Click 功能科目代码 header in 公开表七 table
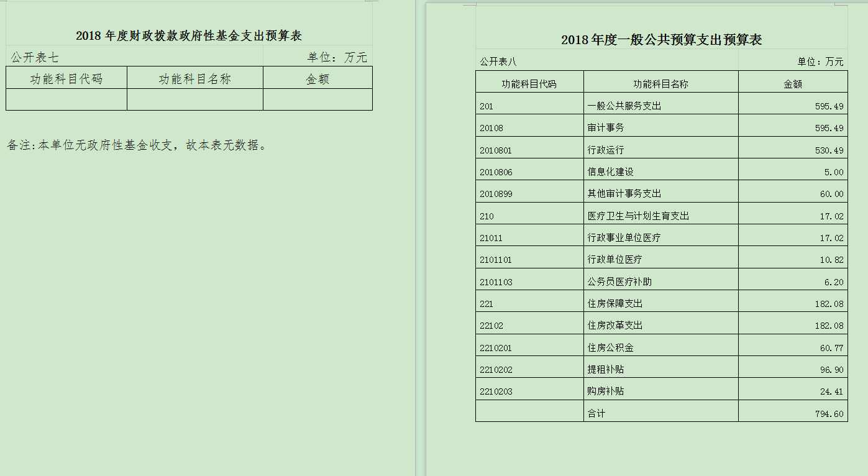The height and width of the screenshot is (476, 868). 66,79
